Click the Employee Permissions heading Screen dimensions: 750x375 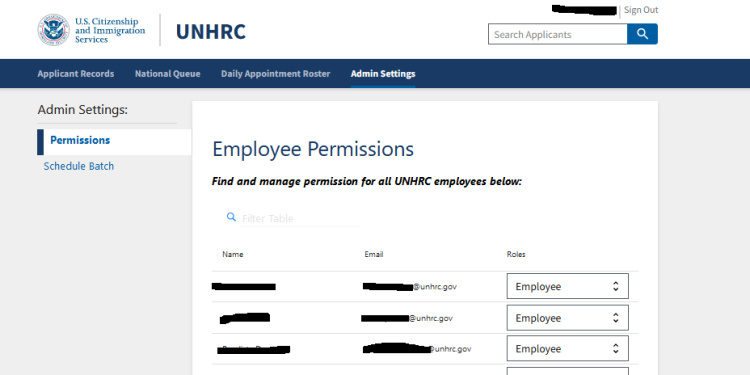(x=313, y=149)
